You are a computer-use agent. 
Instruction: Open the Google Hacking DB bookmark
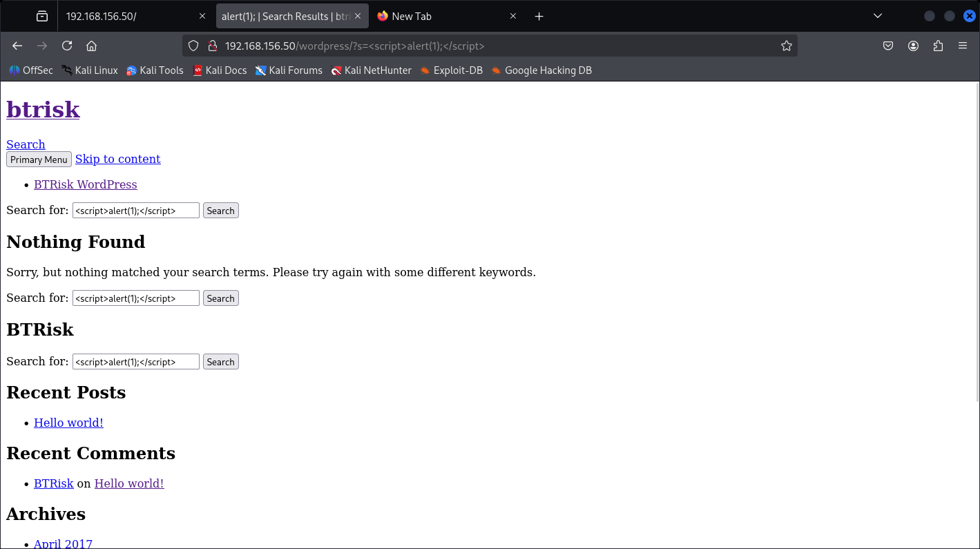[x=541, y=70]
